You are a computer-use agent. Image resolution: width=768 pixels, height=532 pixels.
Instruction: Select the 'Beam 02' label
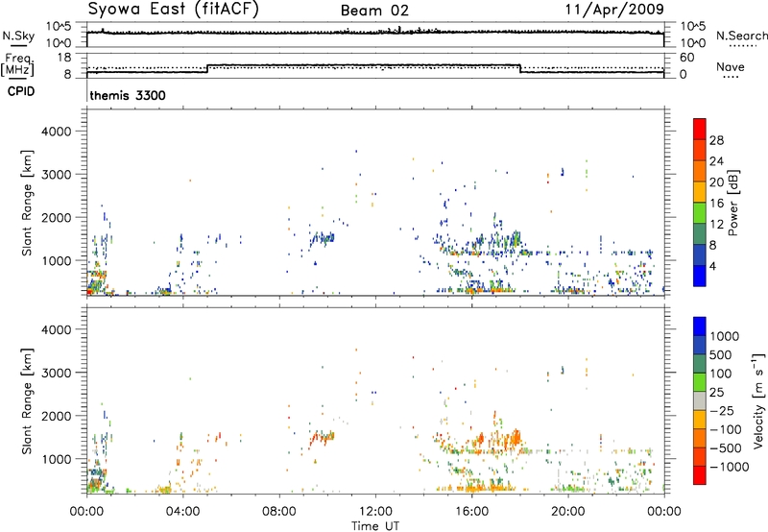click(374, 11)
